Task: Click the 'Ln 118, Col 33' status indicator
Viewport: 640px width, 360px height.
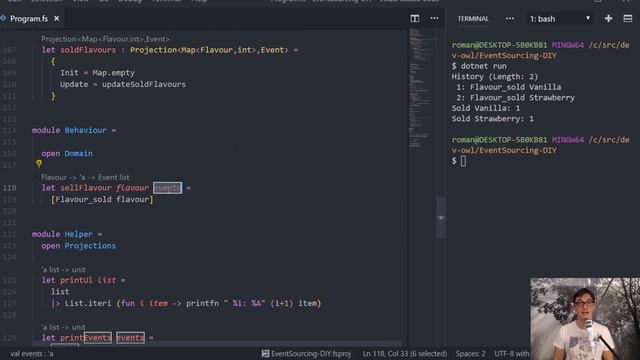Action: 404,353
